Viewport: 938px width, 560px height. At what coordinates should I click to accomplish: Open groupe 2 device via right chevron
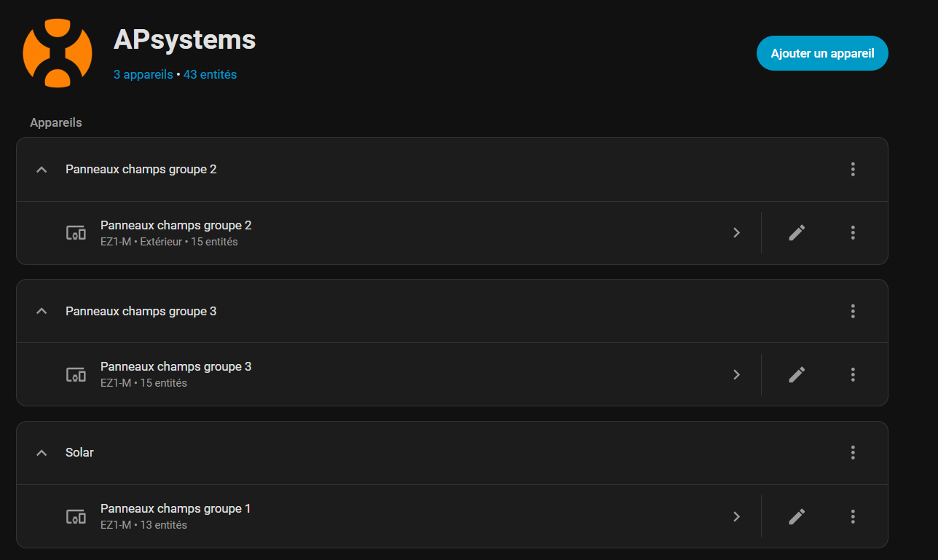736,233
